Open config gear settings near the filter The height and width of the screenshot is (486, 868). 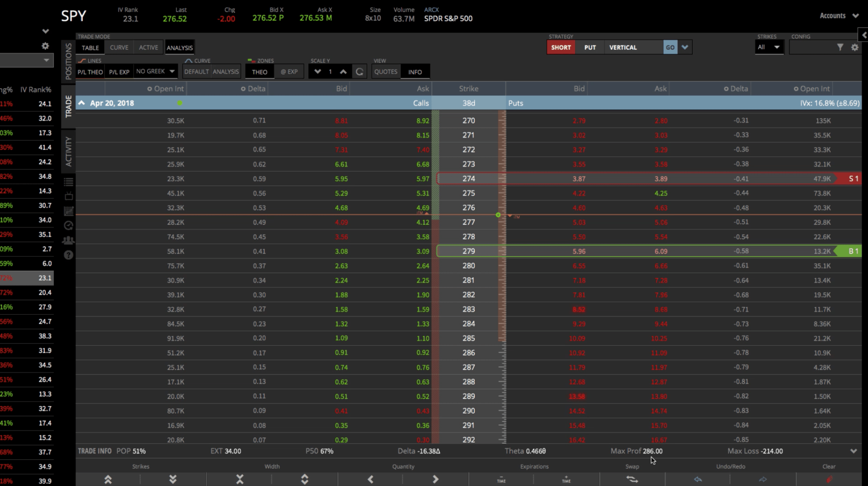click(x=855, y=47)
